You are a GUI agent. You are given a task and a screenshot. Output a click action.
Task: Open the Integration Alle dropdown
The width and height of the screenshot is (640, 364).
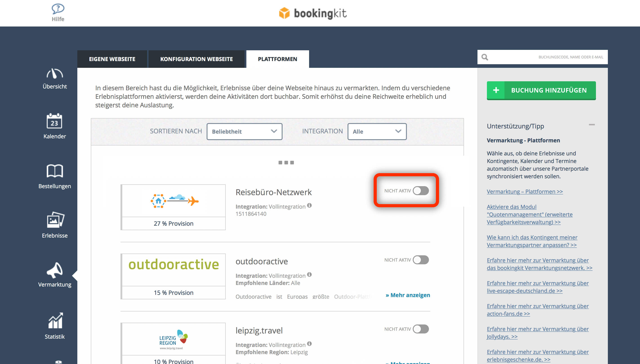point(377,132)
